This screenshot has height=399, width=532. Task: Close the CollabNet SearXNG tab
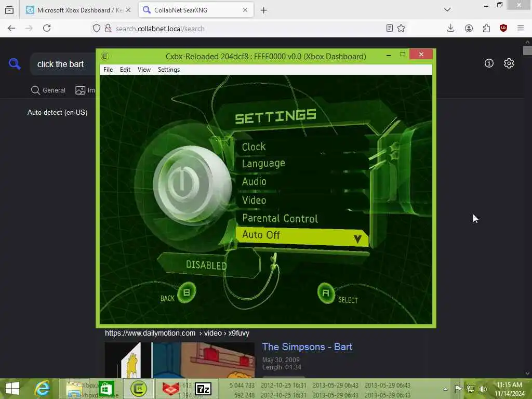pos(245,10)
